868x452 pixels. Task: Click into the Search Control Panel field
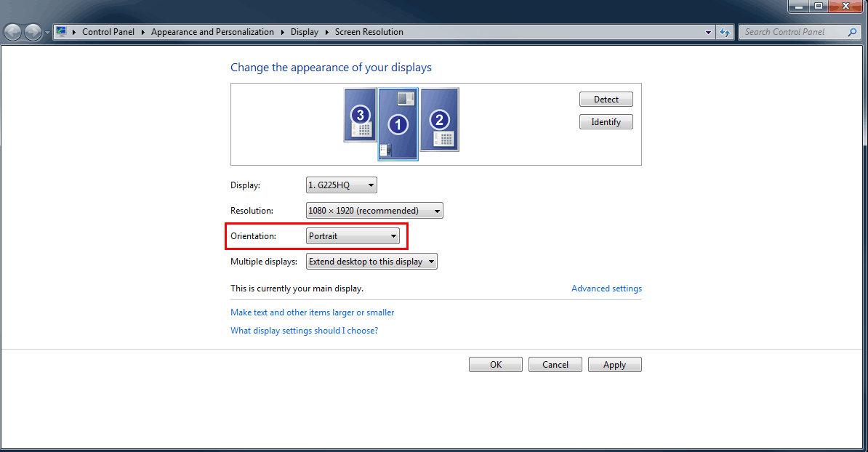[792, 32]
